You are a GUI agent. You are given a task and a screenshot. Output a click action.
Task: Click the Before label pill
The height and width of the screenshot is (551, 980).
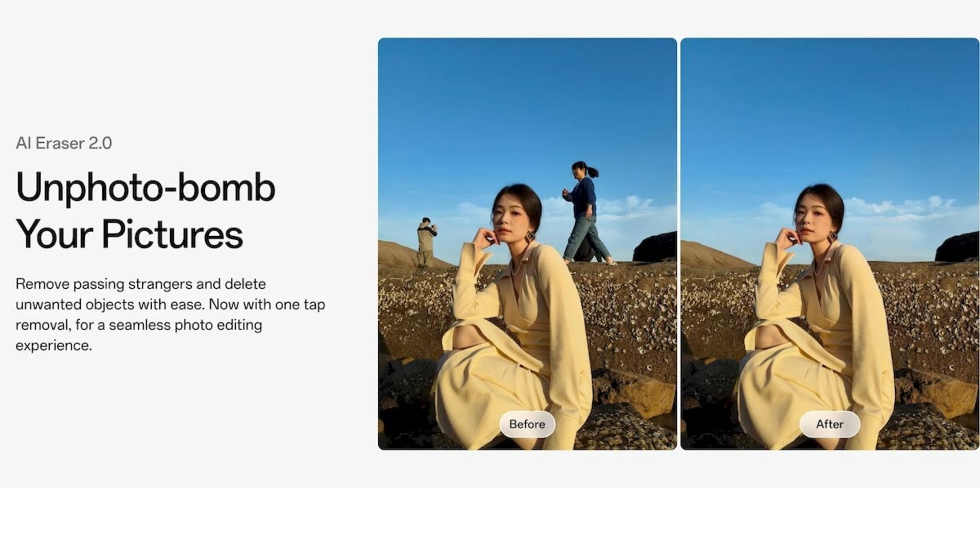pyautogui.click(x=527, y=424)
